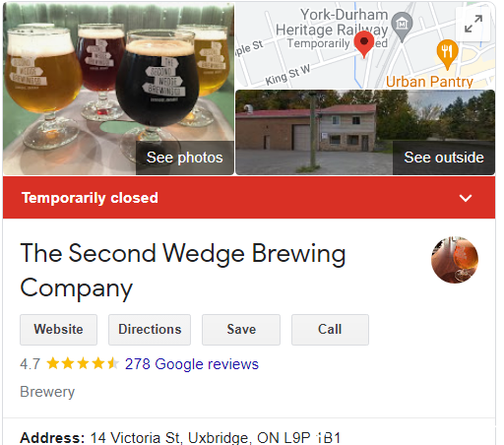Image resolution: width=504 pixels, height=445 pixels.
Task: Click the Urban Pantry label on map
Action: tap(429, 82)
